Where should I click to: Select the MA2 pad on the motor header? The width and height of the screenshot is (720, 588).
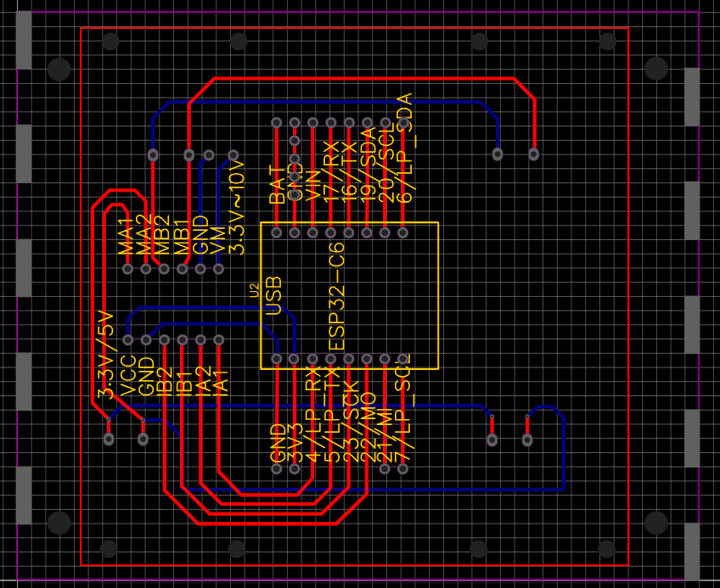point(146,269)
